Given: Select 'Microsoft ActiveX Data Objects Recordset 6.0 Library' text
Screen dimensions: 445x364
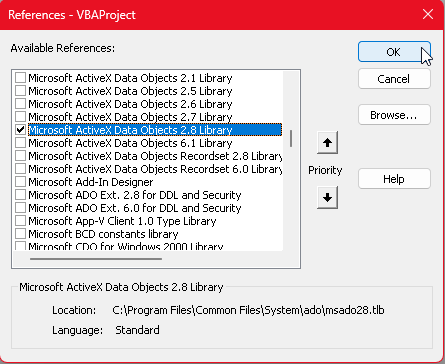Looking at the screenshot, I should tap(155, 169).
